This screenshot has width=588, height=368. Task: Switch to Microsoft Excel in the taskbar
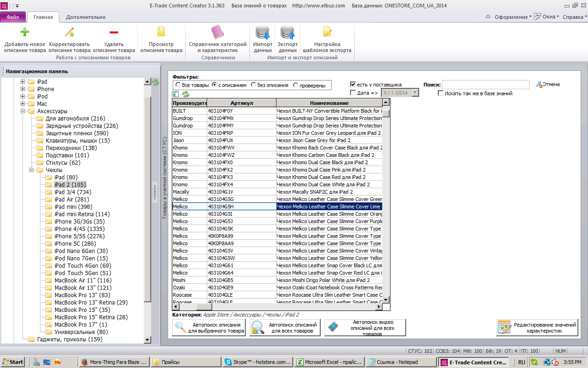329,362
